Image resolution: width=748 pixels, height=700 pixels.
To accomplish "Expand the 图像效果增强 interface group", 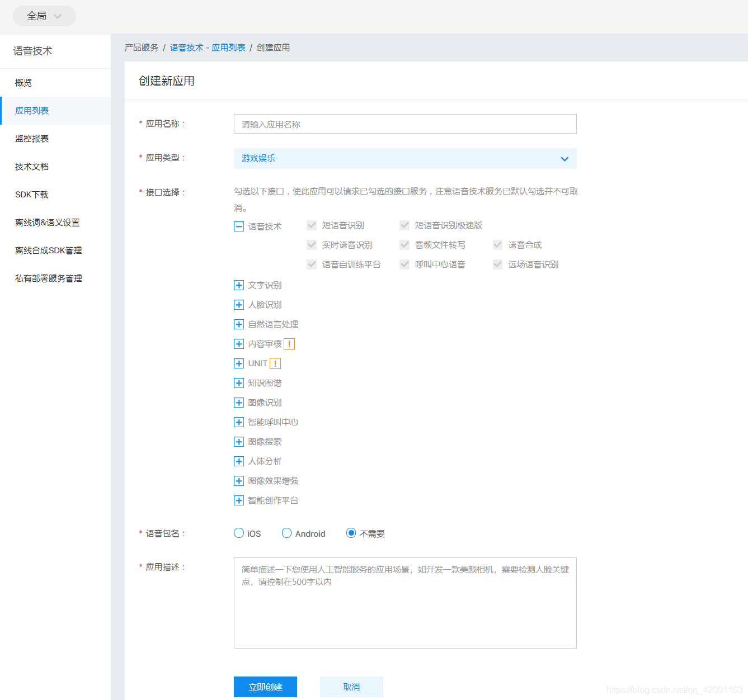I will click(239, 481).
